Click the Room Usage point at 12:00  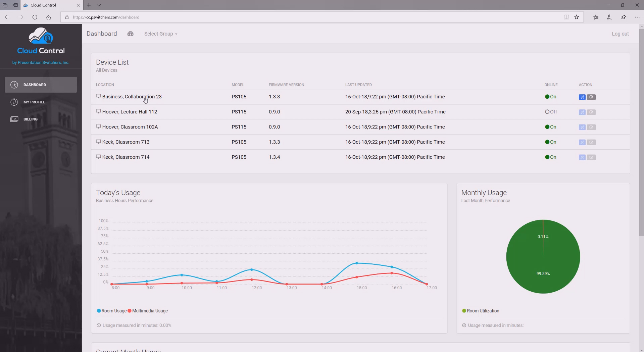point(252,269)
